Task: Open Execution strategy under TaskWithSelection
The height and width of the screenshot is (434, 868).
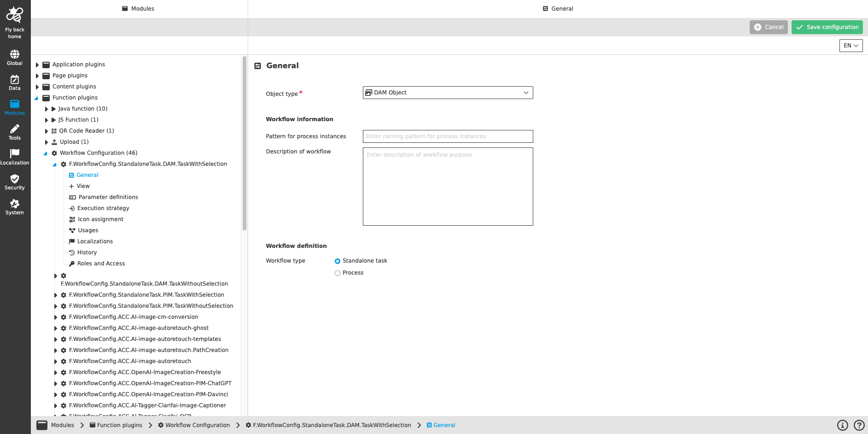Action: pos(103,208)
